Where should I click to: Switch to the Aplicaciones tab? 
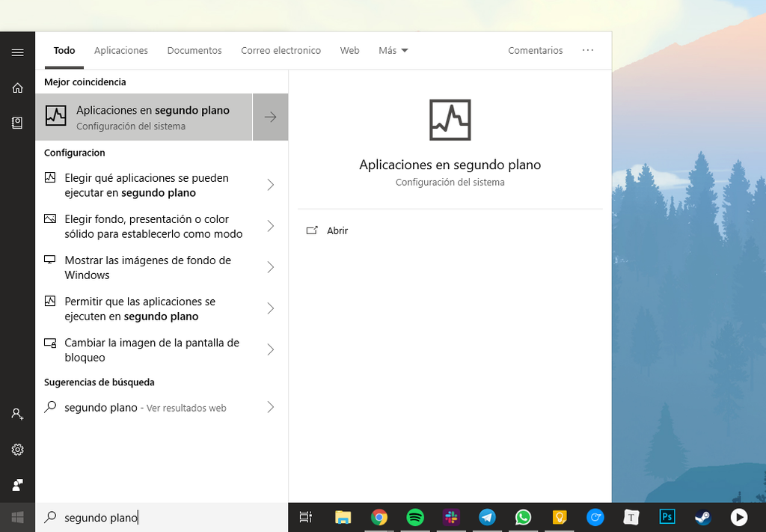pyautogui.click(x=120, y=50)
